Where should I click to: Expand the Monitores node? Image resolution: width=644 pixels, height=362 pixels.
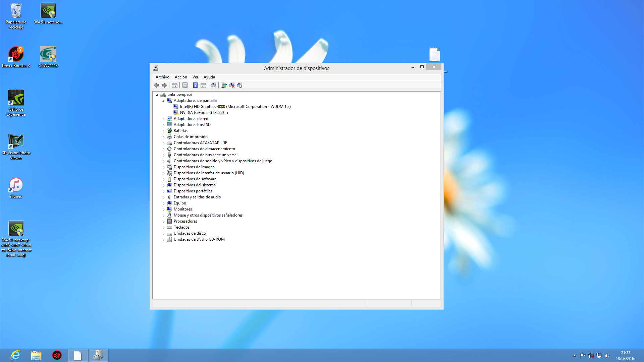pyautogui.click(x=163, y=209)
